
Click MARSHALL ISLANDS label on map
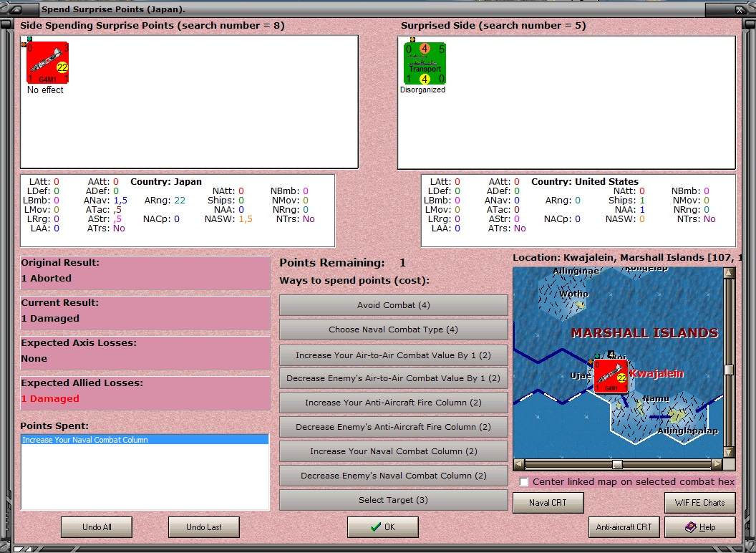pyautogui.click(x=644, y=333)
